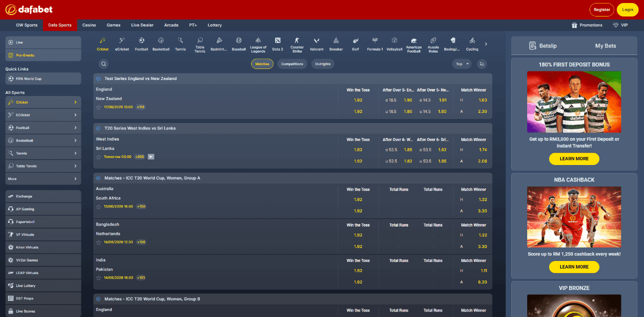Click the Register button
Image resolution: width=644 pixels, height=317 pixels.
point(602,9)
